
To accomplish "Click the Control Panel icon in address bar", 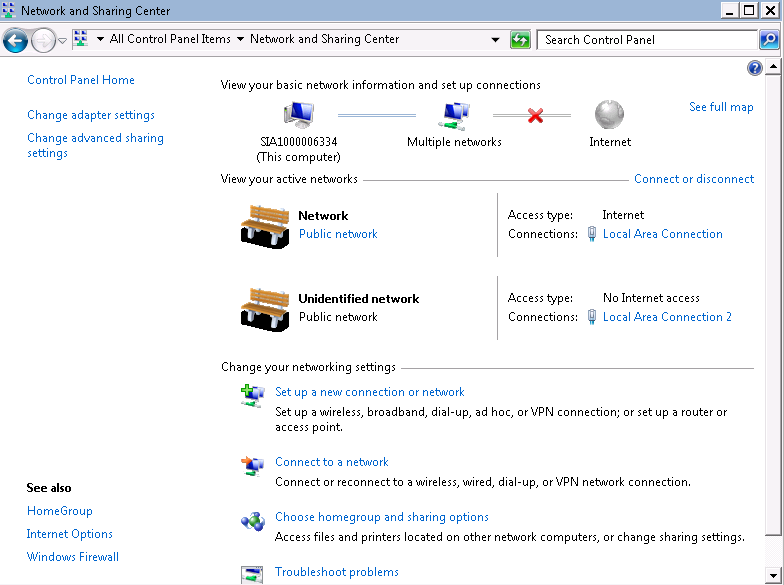I will (80, 38).
